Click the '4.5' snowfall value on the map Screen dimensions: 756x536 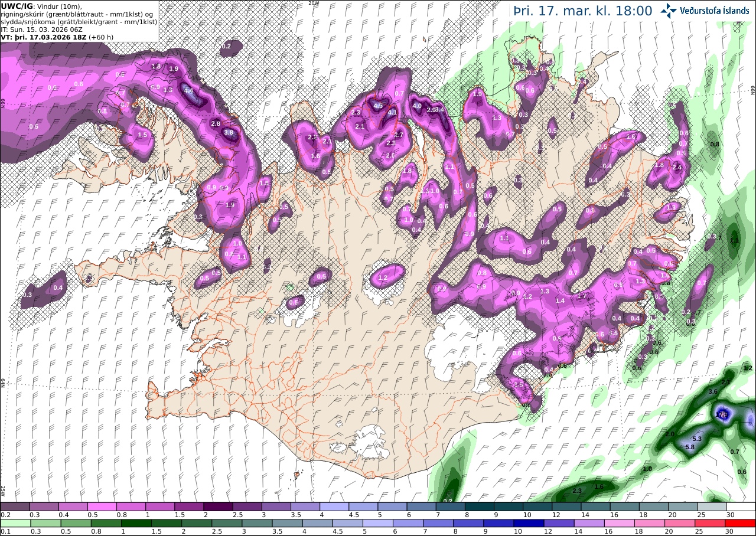pyautogui.click(x=379, y=105)
